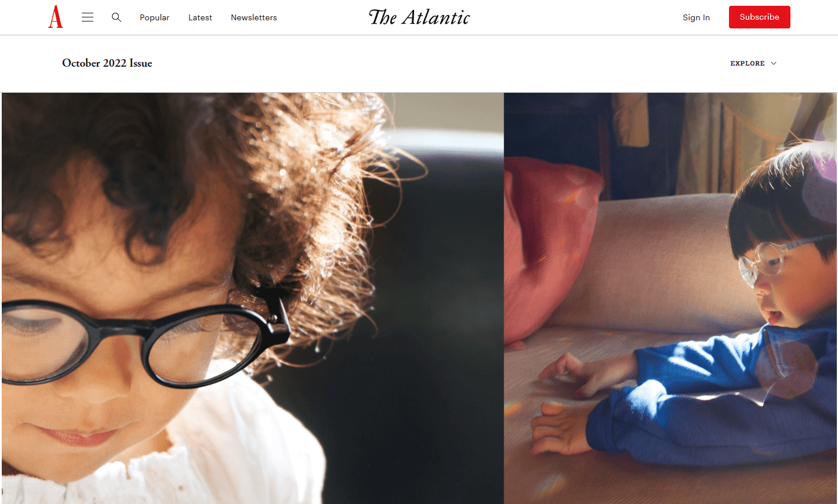Screen dimensions: 838x504
Task: Expand the EXPLORE issue menu
Action: tap(753, 63)
